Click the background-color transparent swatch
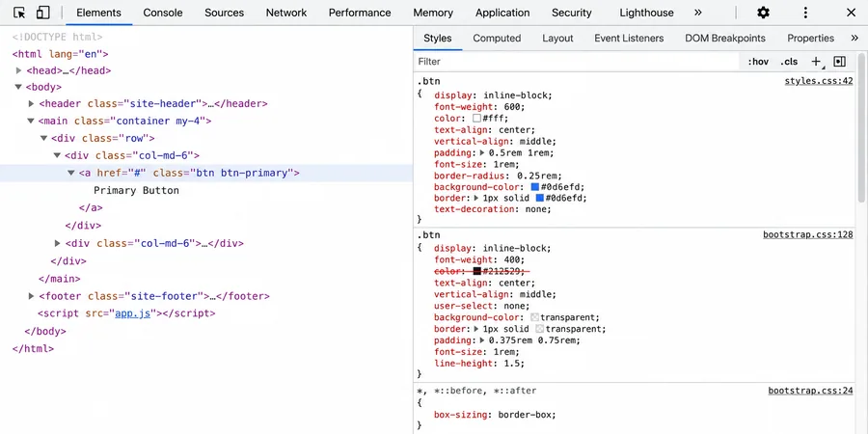 tap(534, 317)
